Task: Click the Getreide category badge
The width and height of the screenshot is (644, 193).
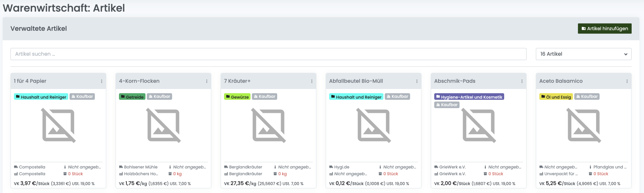Action: point(132,97)
